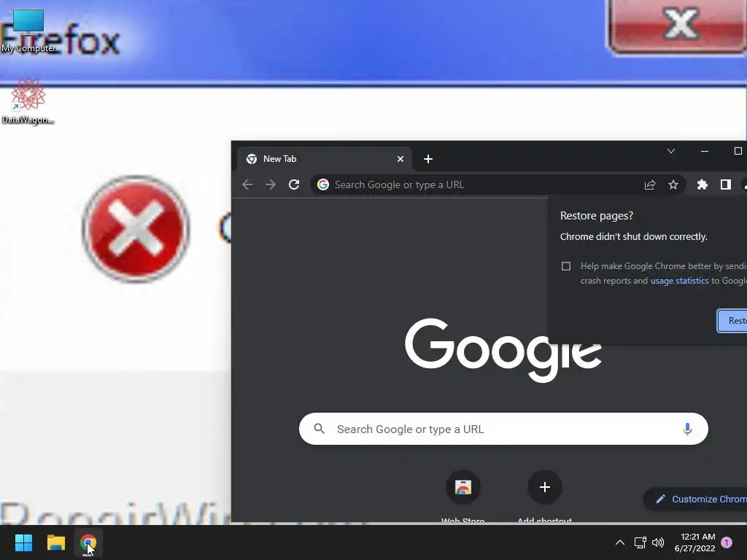Open the usage statistics link
Screen dimensions: 747x560
click(x=679, y=281)
